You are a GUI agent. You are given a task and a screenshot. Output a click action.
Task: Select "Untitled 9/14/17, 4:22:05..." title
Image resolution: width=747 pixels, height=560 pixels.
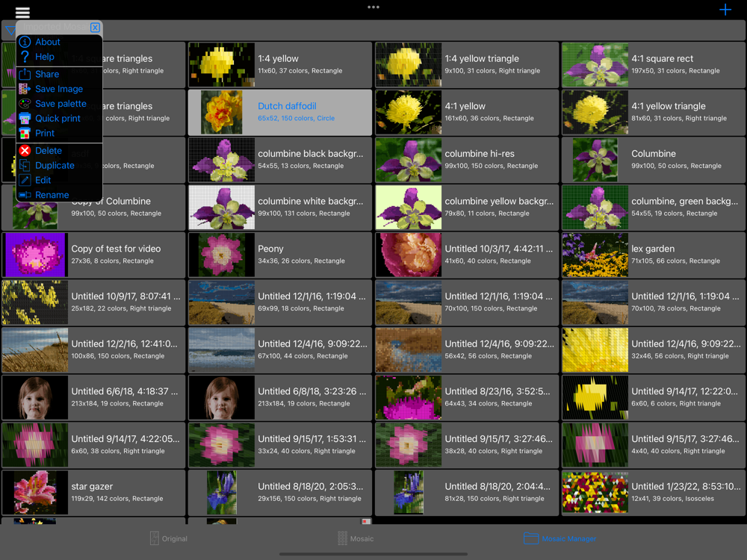[125, 439]
